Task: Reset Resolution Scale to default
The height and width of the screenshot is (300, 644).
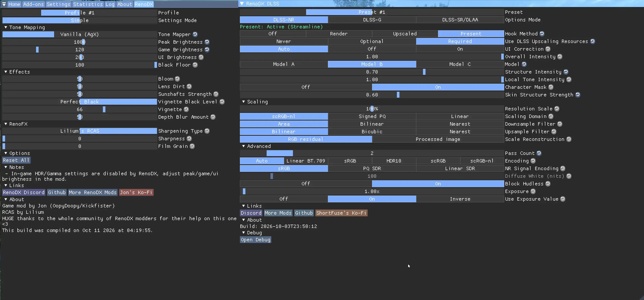Action: coord(557,109)
